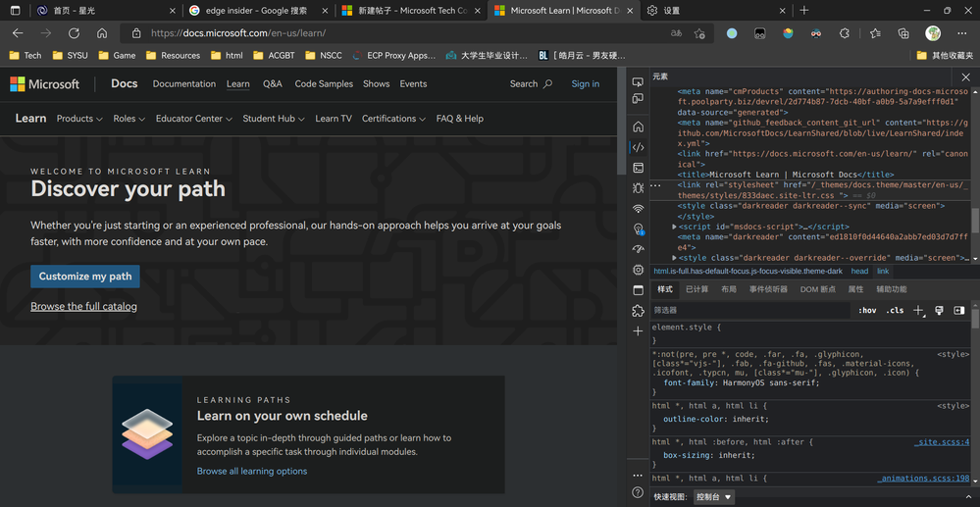Switch to the 辅助功能 tab
Viewport: 980px width, 507px height.
tap(892, 289)
